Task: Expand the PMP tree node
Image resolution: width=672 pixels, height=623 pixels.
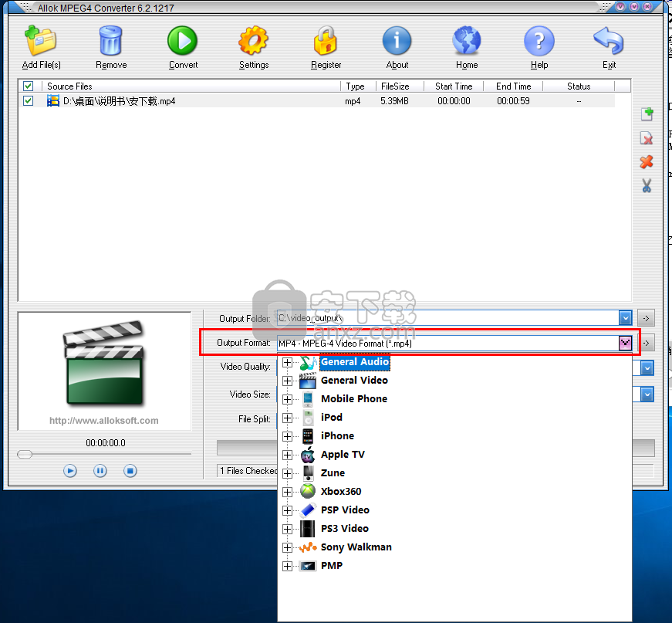Action: (x=288, y=566)
